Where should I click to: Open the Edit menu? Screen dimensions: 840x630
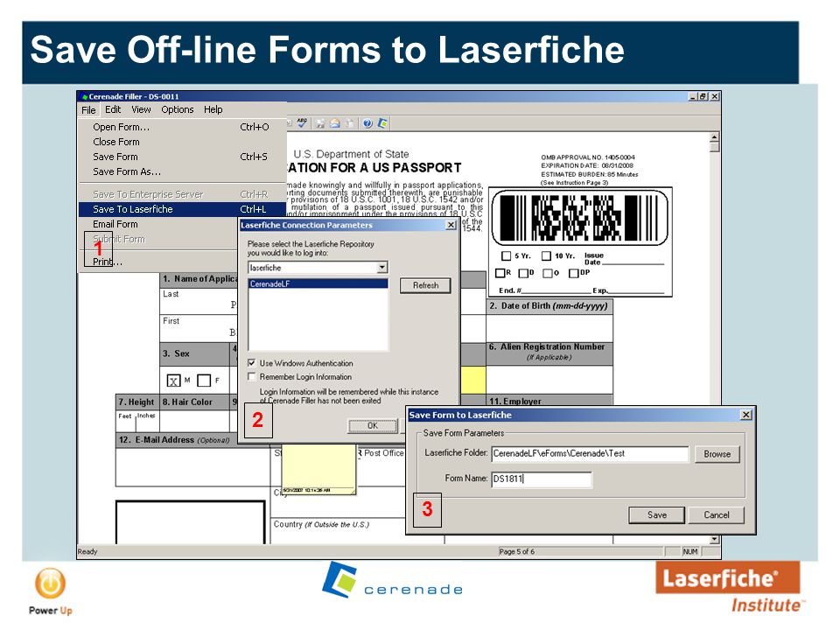113,109
